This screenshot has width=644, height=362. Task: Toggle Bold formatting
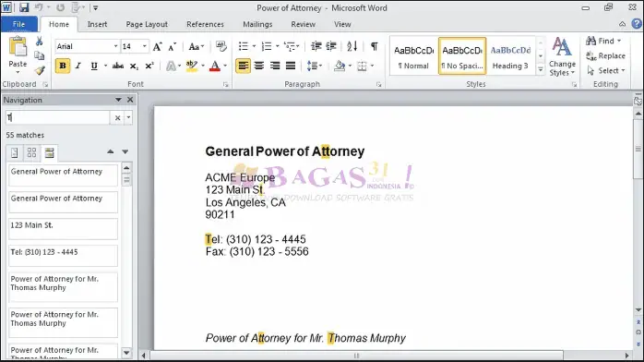(x=63, y=66)
